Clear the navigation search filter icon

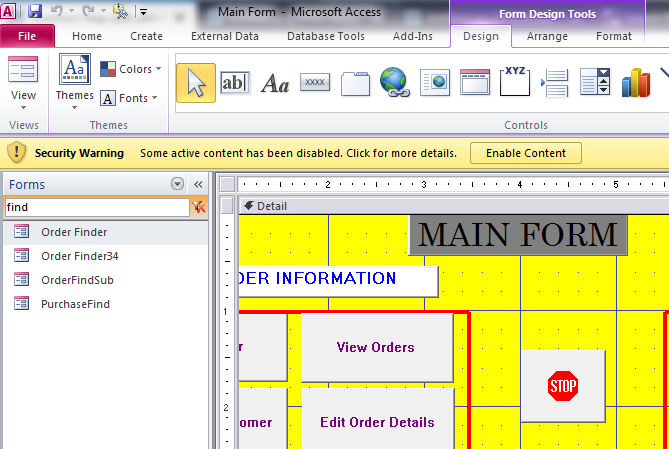coord(198,207)
